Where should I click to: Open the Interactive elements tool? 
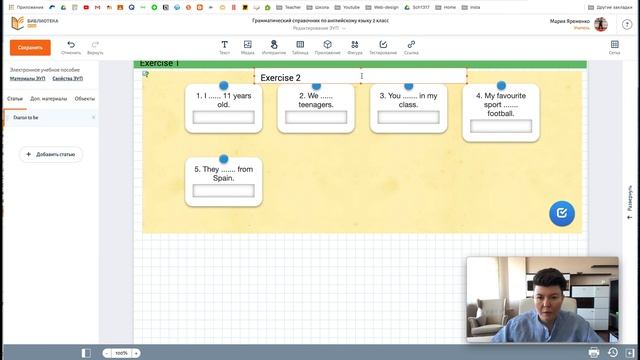(274, 47)
